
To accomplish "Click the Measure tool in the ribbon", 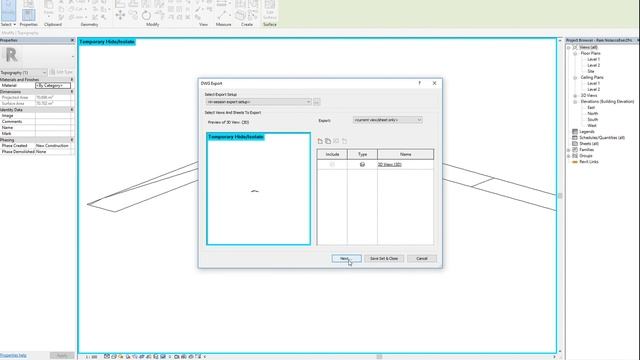I will coord(222,15).
